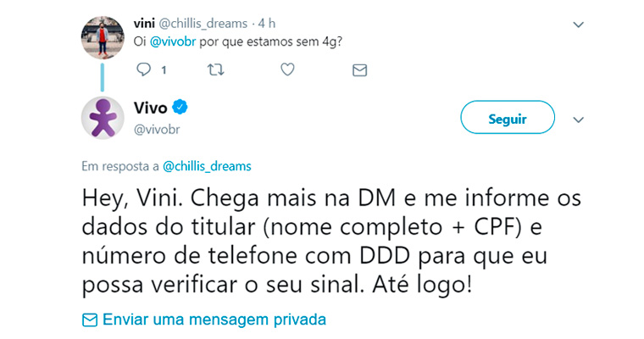The image size is (644, 339).
Task: Open the Enviar uma mensagem privada link
Action: click(214, 320)
